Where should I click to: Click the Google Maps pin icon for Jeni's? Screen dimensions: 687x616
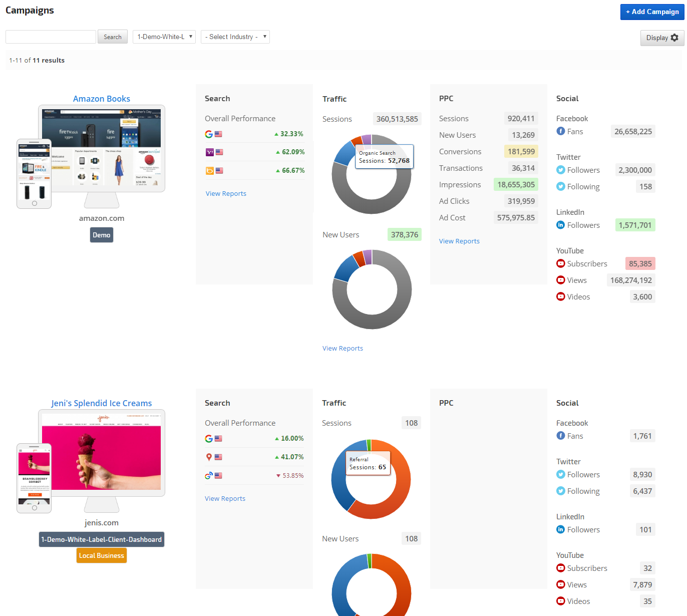tap(209, 457)
